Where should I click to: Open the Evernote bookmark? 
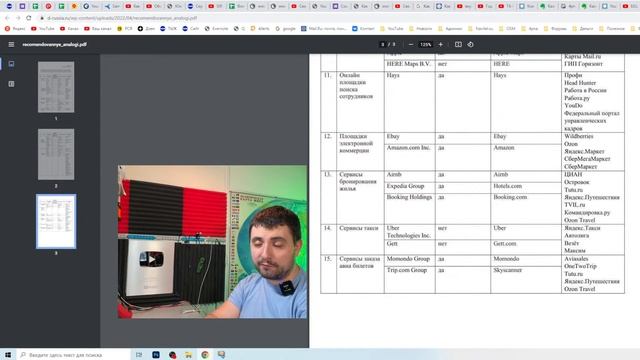[216, 29]
